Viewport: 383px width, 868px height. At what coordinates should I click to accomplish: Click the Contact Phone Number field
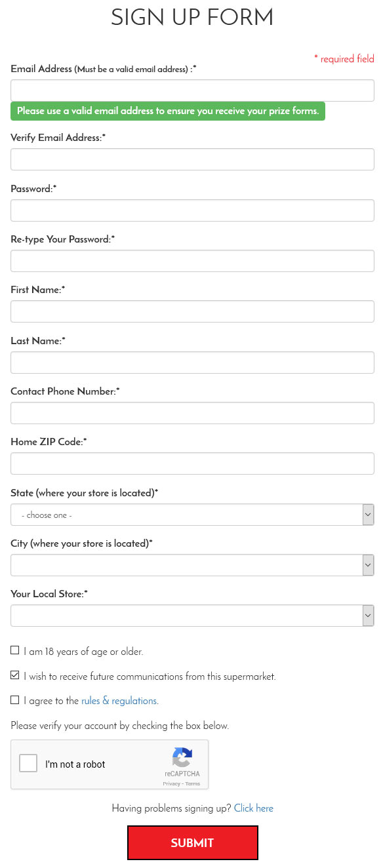click(x=192, y=413)
